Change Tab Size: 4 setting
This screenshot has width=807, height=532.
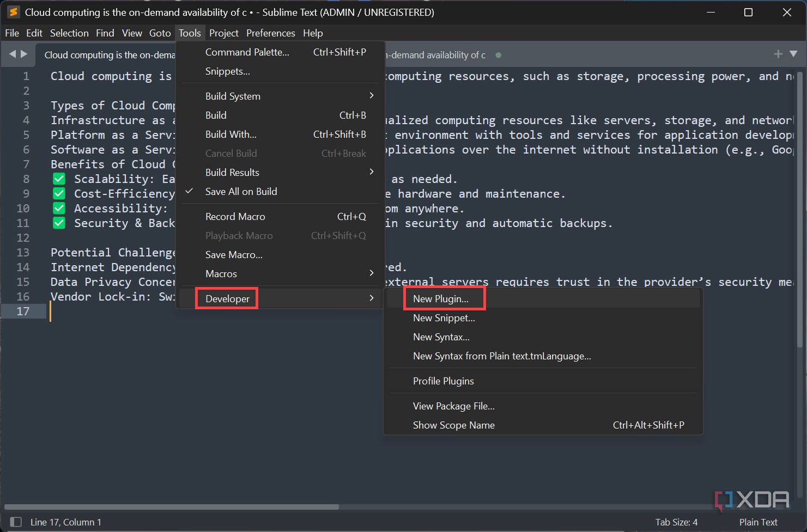(x=676, y=522)
